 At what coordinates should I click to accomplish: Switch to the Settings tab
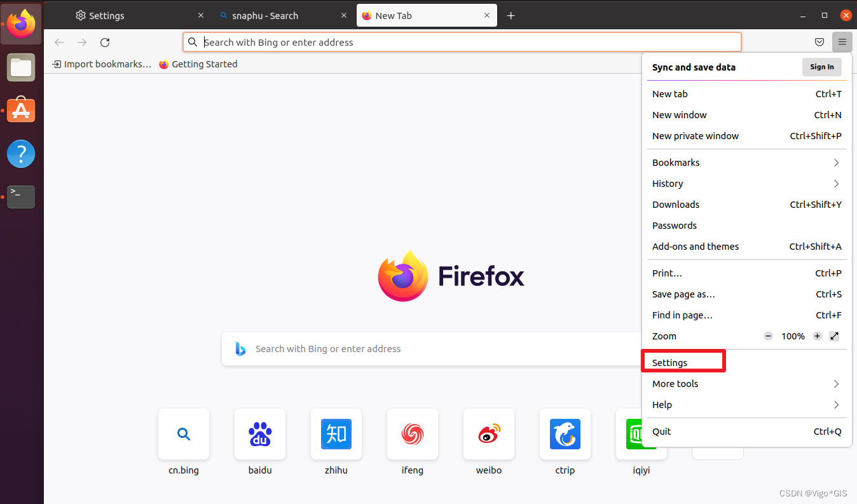tap(140, 15)
